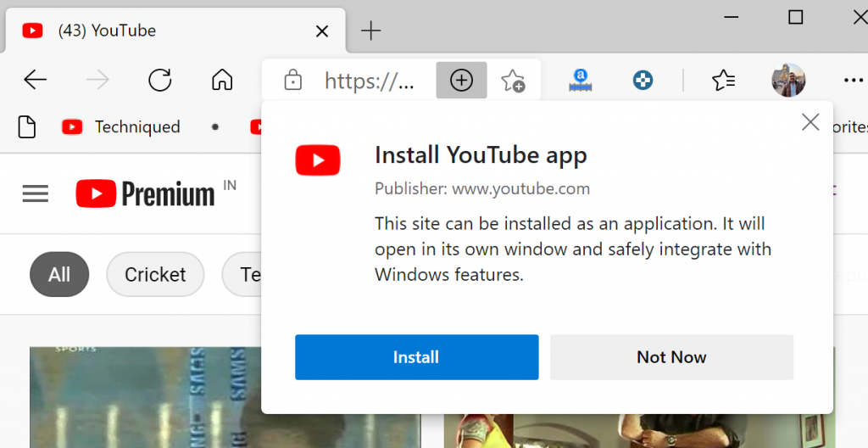Open the user profile avatar
The height and width of the screenshot is (448, 868).
click(x=788, y=81)
